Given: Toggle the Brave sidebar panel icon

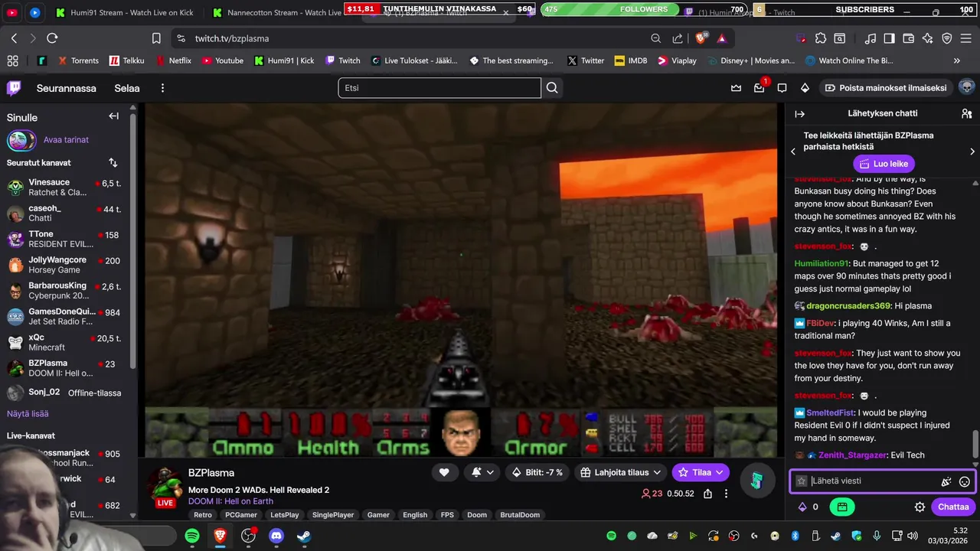Looking at the screenshot, I should (x=889, y=38).
